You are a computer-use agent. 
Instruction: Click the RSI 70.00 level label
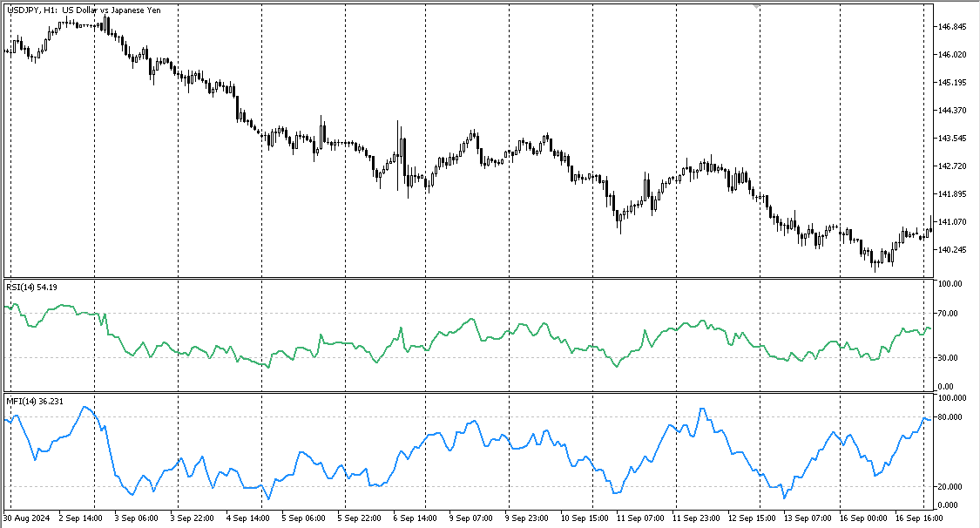coord(948,314)
